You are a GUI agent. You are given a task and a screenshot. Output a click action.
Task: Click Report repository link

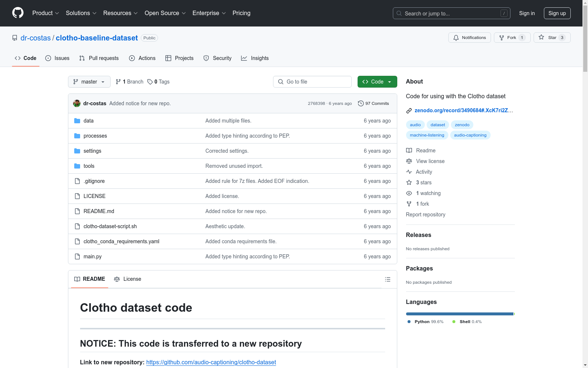point(426,215)
